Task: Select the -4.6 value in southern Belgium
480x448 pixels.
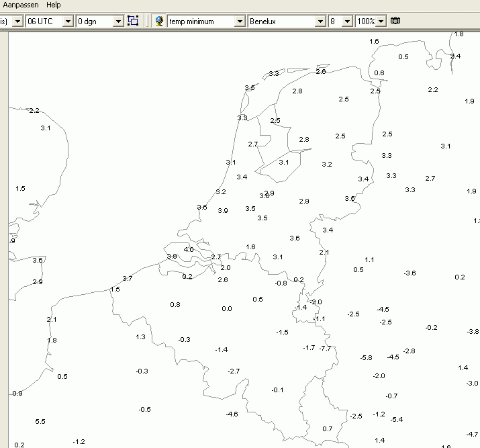Action: click(232, 414)
